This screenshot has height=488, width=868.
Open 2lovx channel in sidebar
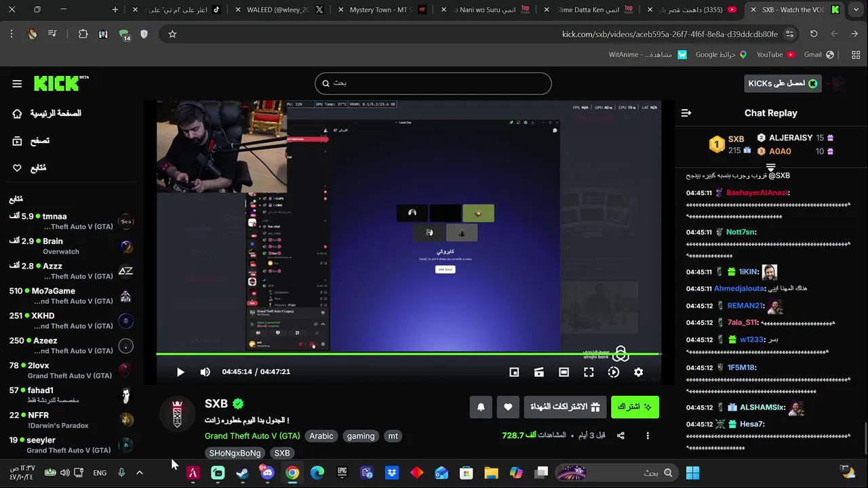click(71, 371)
